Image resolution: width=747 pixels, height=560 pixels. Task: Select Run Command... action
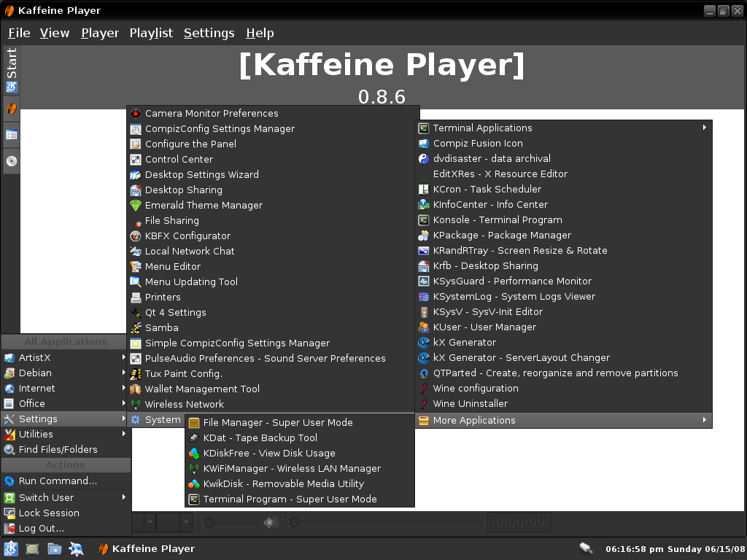[66, 481]
